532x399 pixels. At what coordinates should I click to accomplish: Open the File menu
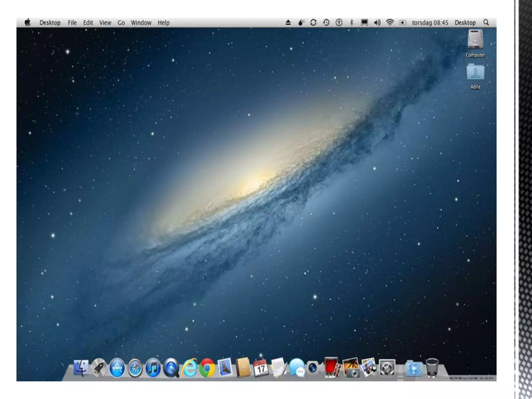point(72,23)
